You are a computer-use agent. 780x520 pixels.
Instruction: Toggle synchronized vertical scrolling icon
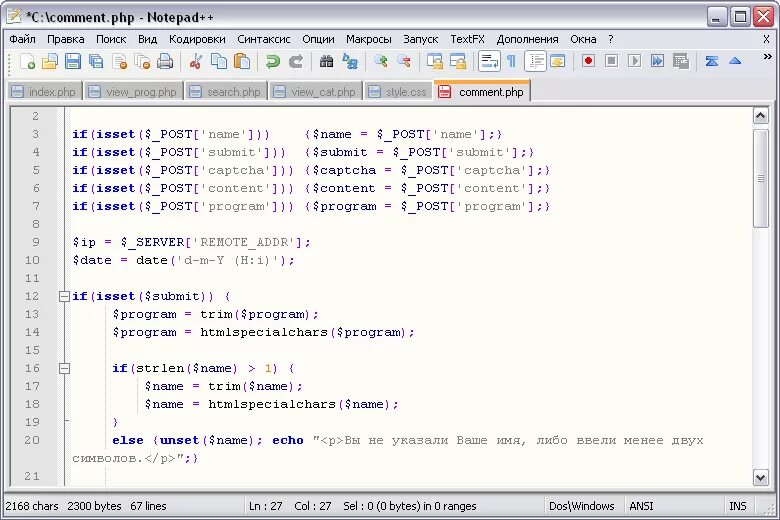435,61
